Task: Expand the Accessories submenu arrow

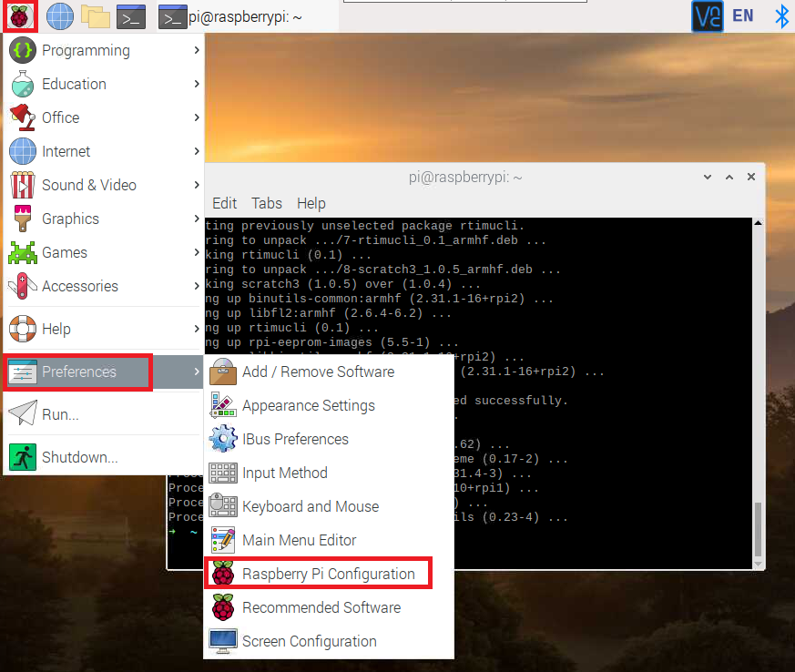Action: click(x=197, y=286)
